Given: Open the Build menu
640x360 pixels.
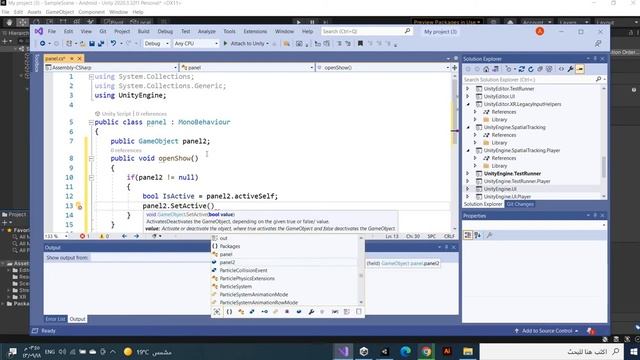Looking at the screenshot, I should coord(143,31).
